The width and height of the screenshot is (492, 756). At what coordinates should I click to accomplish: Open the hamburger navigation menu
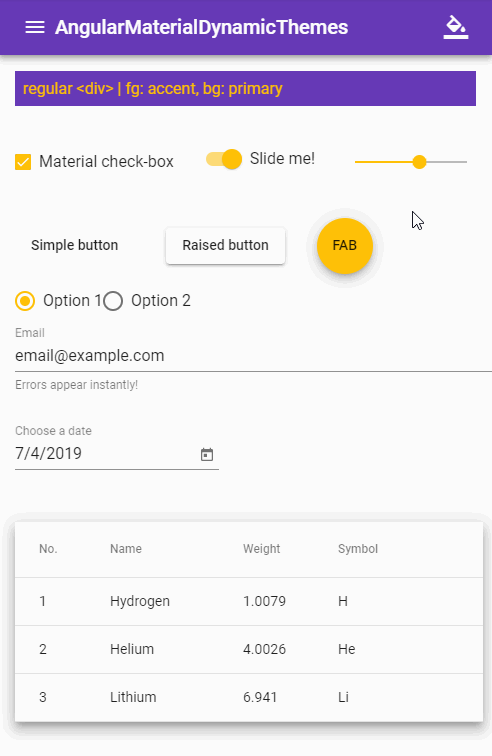click(35, 27)
